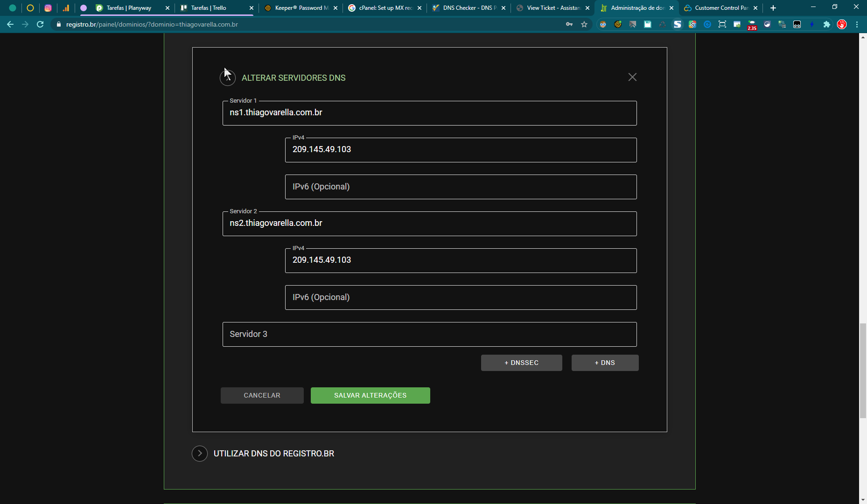Open the extension showing 2.35 badge
The image size is (867, 504).
[752, 25]
